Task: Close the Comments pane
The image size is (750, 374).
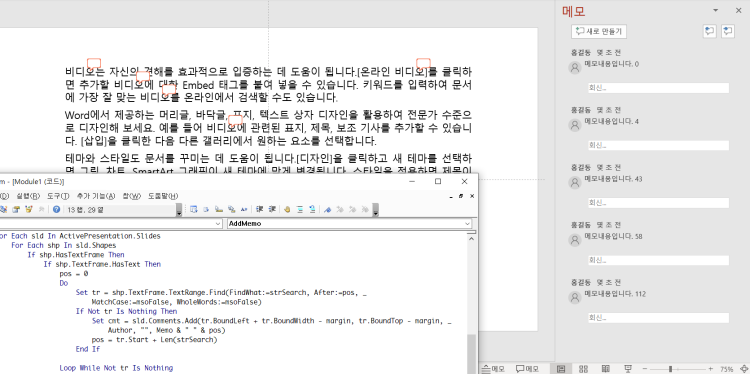Action: coord(738,10)
